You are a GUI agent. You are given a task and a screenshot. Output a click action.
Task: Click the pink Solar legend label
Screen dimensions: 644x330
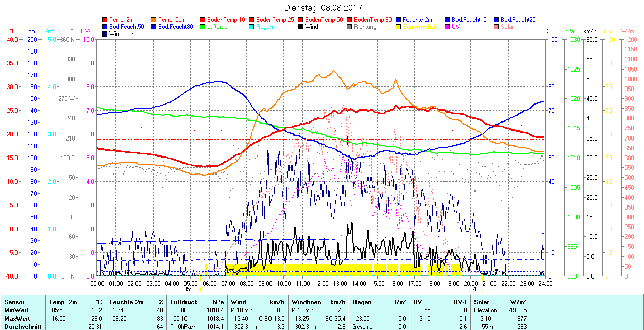pos(507,27)
